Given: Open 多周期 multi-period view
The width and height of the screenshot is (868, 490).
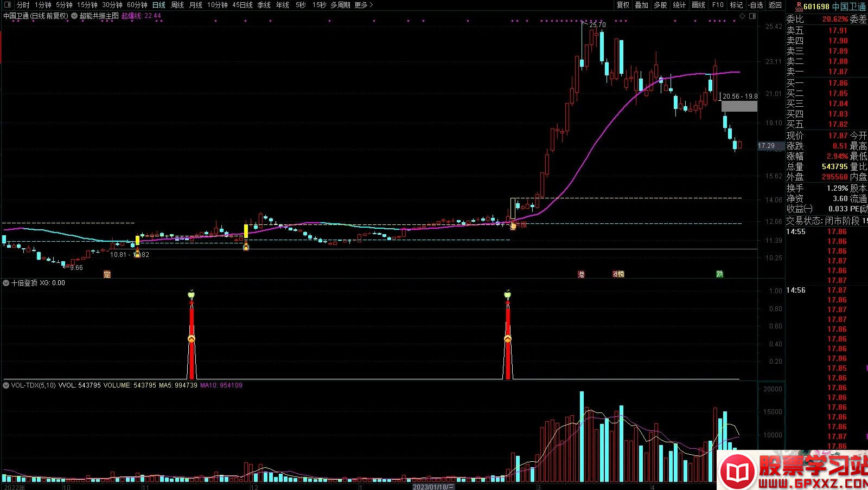Looking at the screenshot, I should coord(340,5).
